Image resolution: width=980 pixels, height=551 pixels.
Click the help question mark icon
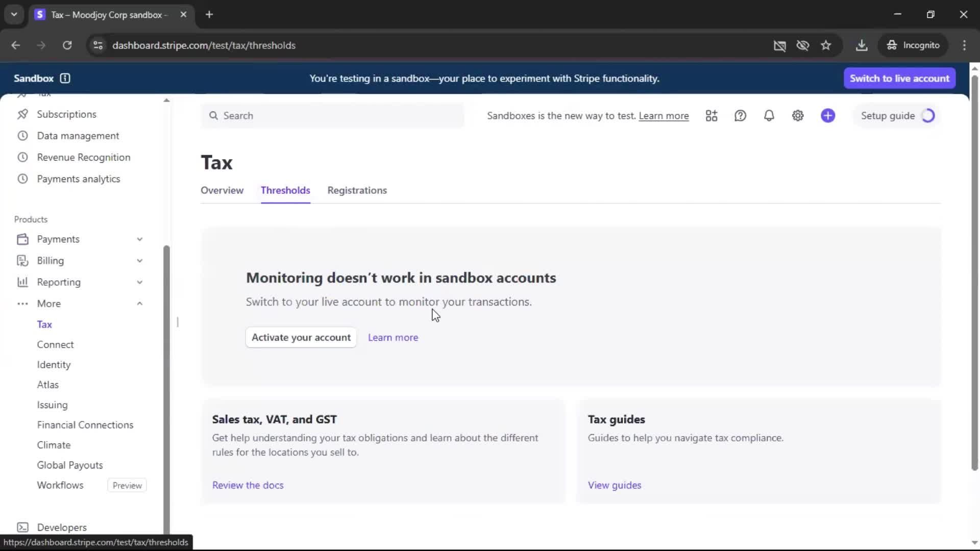point(740,116)
